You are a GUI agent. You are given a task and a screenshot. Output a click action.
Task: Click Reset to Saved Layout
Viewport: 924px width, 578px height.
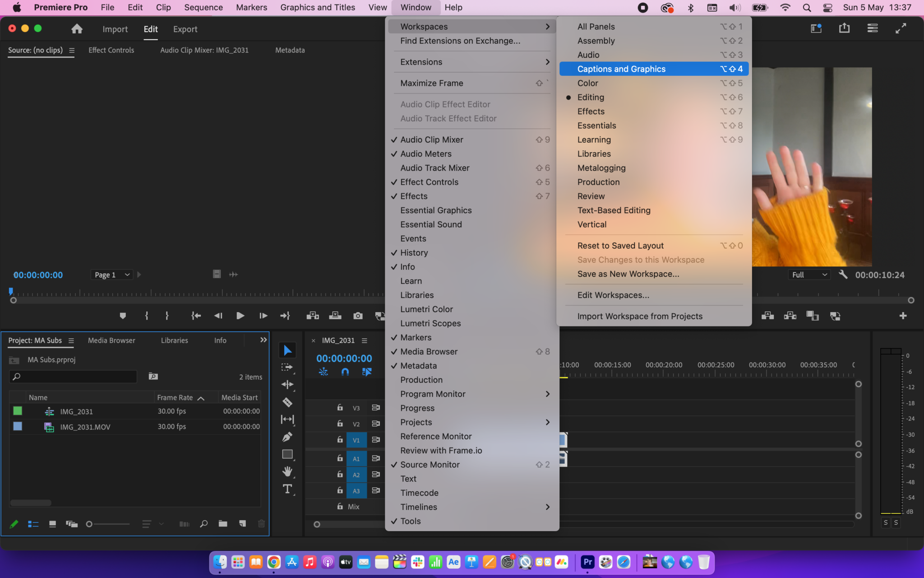pyautogui.click(x=620, y=245)
